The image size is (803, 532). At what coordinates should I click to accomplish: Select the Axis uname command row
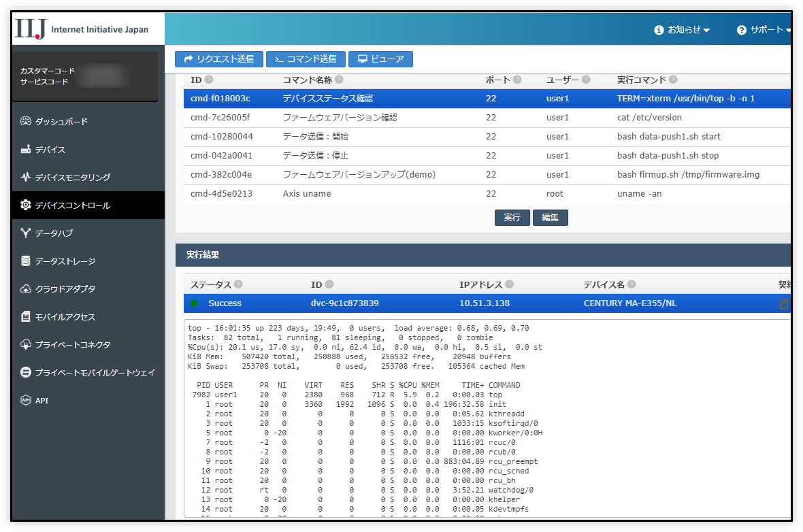tap(307, 194)
